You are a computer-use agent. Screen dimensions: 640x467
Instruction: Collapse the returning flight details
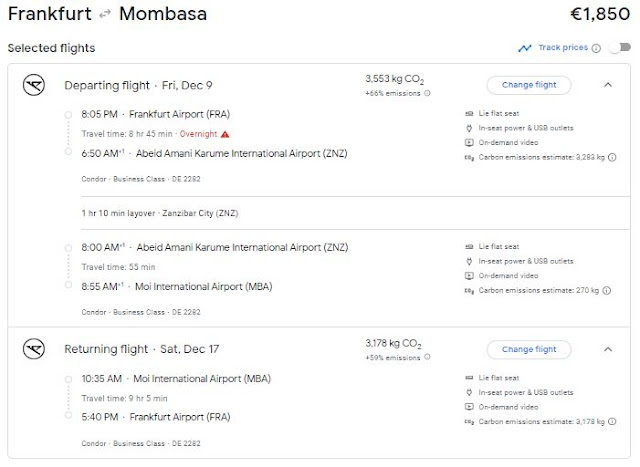(x=608, y=349)
